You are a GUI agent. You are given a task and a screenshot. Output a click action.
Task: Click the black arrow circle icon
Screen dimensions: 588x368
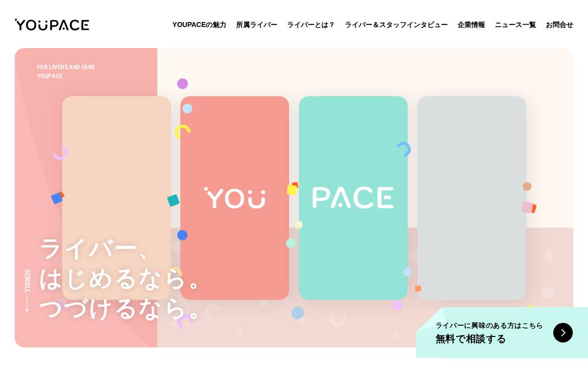point(563,333)
